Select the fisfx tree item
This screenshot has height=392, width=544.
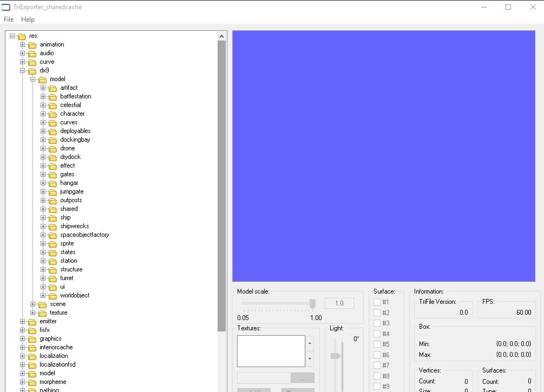point(44,330)
